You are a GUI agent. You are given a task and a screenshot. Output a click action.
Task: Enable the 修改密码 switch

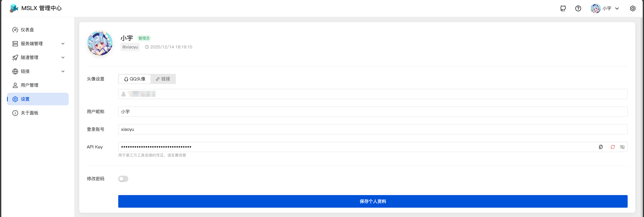point(123,179)
